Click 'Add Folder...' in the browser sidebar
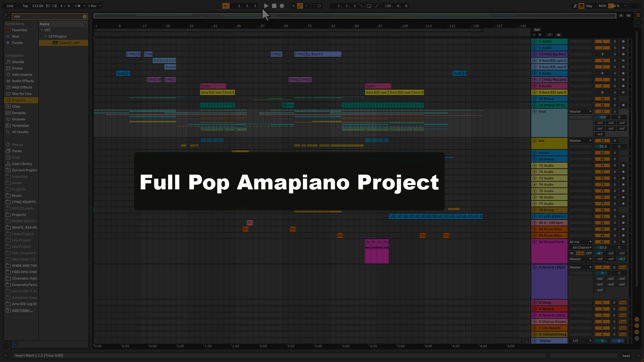This screenshot has width=644, height=362. [22, 310]
